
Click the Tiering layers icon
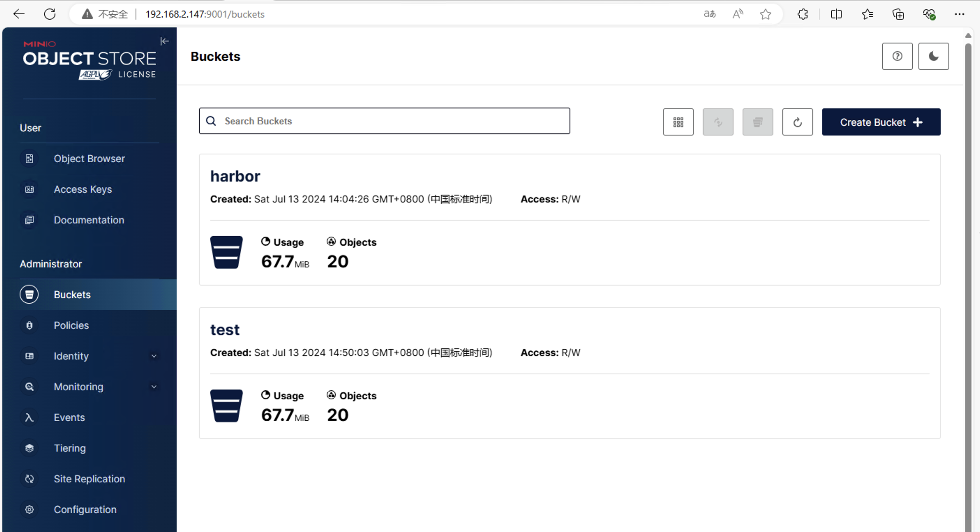[29, 448]
